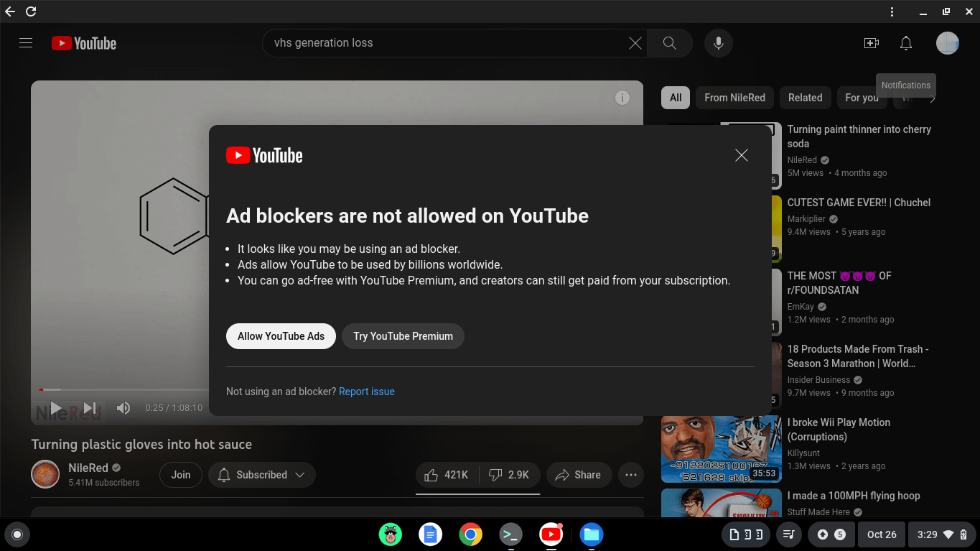The image size is (980, 551).
Task: Skip to the next video
Action: click(x=90, y=408)
